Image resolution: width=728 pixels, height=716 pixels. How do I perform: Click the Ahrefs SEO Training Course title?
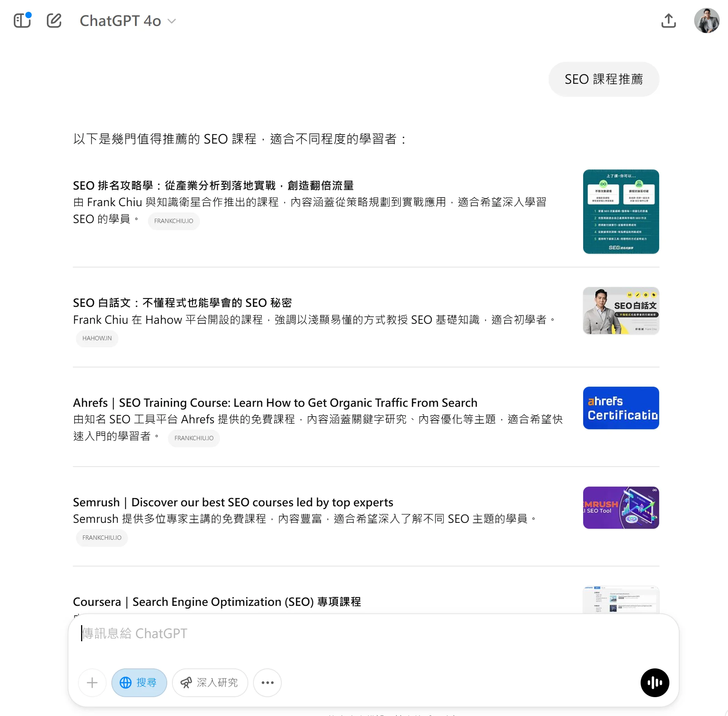point(275,402)
